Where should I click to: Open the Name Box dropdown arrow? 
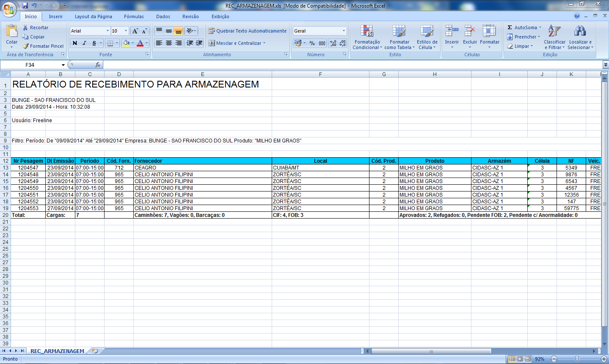click(x=63, y=65)
